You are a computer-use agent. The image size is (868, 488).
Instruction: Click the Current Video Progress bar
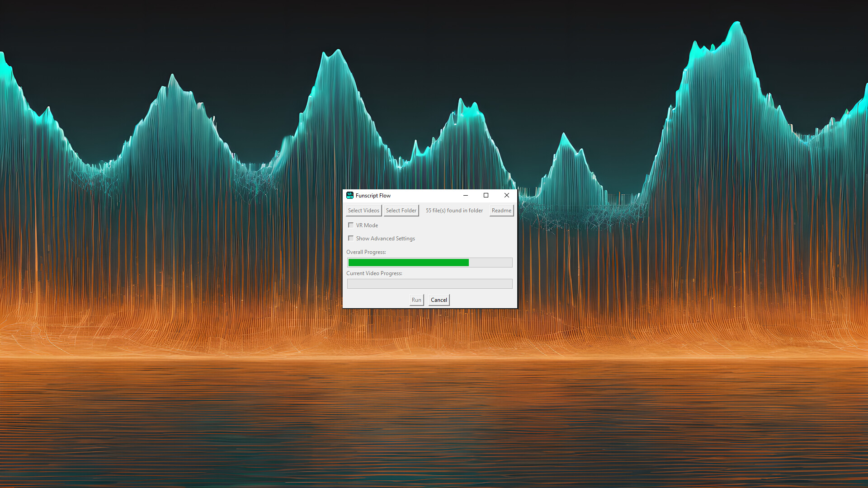tap(429, 283)
